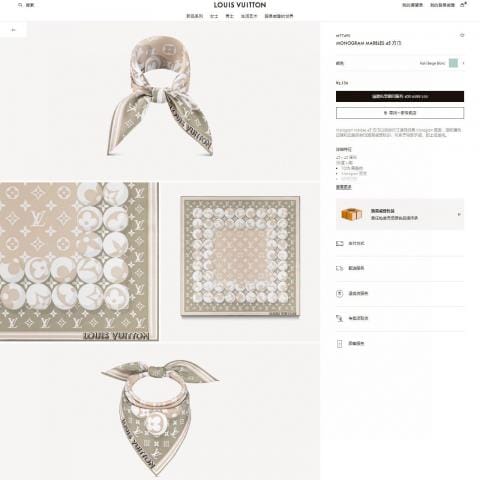Viewport: 480px width, 480px height.
Task: Click the mobile phone service icon row
Action: click(x=400, y=344)
